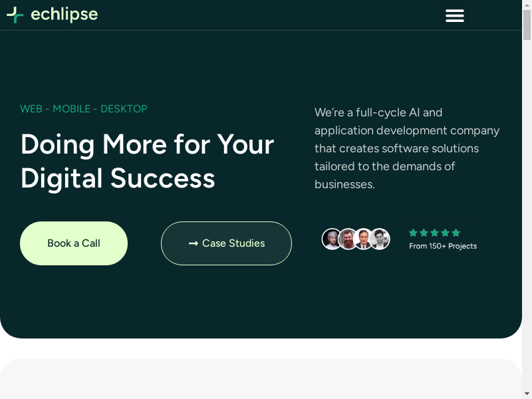Click the From 150+ Projects label

(x=443, y=246)
